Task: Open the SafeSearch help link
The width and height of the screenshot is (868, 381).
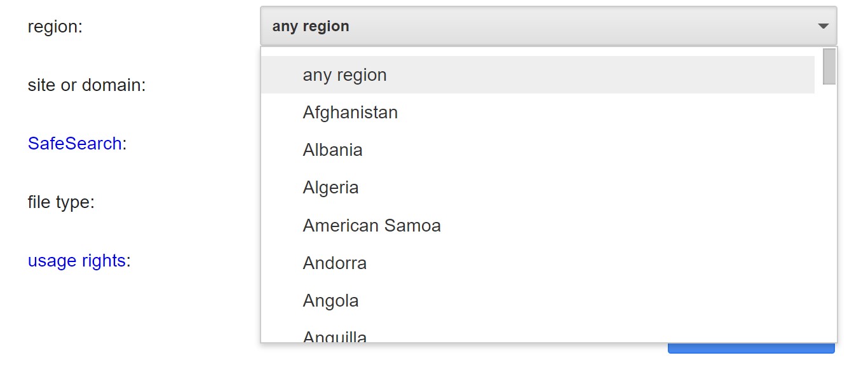Action: click(74, 144)
